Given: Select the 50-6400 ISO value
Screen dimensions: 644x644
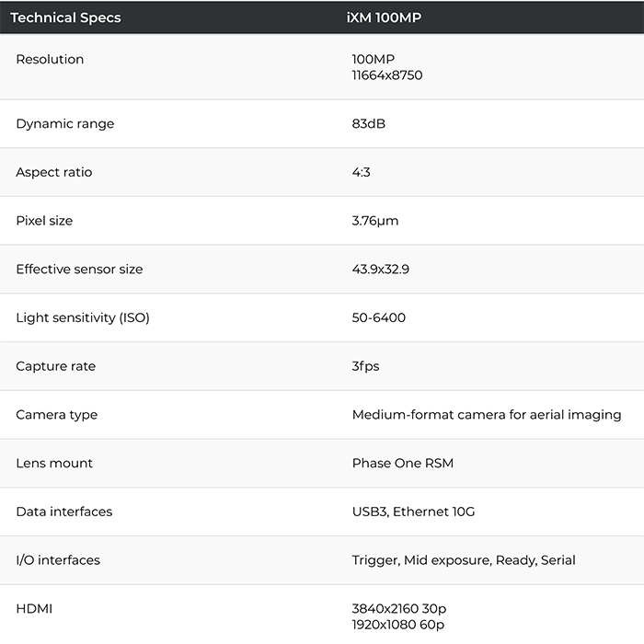Looking at the screenshot, I should tap(379, 317).
